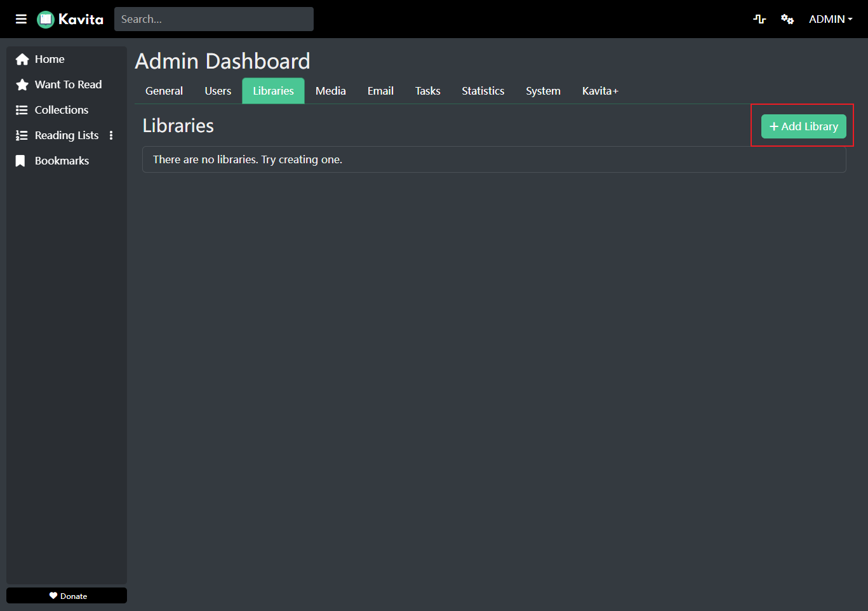This screenshot has height=611, width=868.
Task: Open the Email tab
Action: [x=380, y=91]
